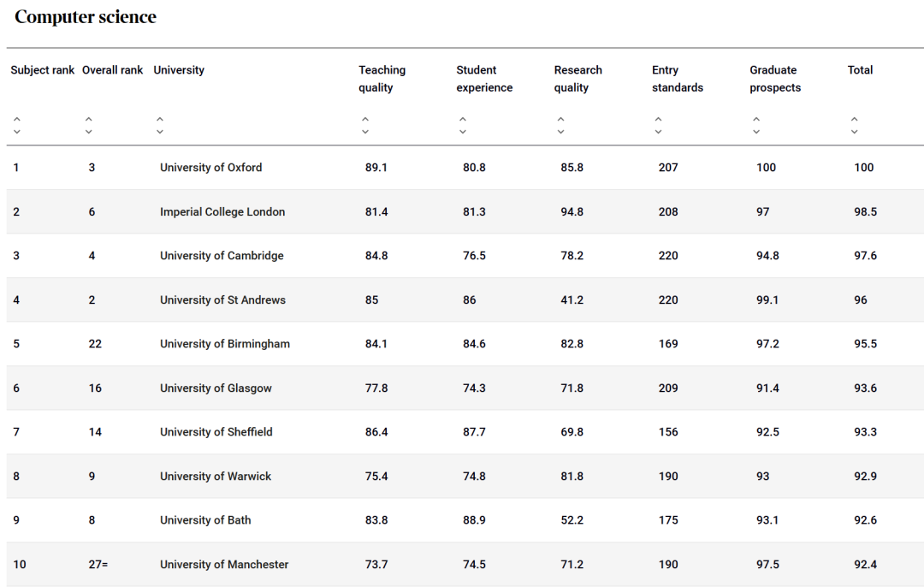Image resolution: width=924 pixels, height=587 pixels.
Task: Select Imperial's entry standards value 208
Action: pos(668,211)
